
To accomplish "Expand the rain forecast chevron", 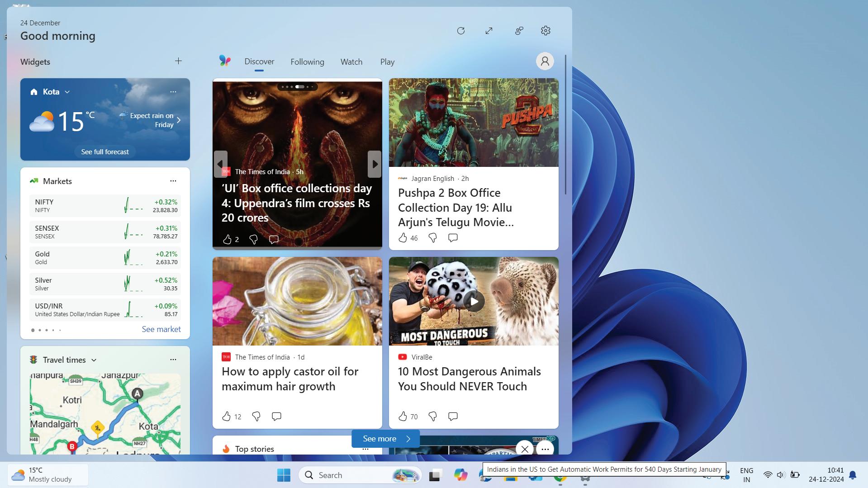I will coord(179,120).
